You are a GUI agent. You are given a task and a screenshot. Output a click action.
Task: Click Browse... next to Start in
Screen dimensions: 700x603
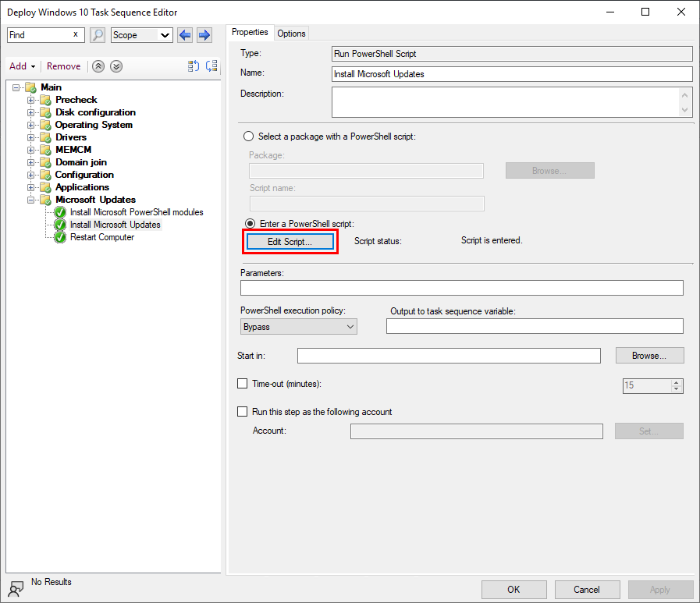(x=649, y=356)
